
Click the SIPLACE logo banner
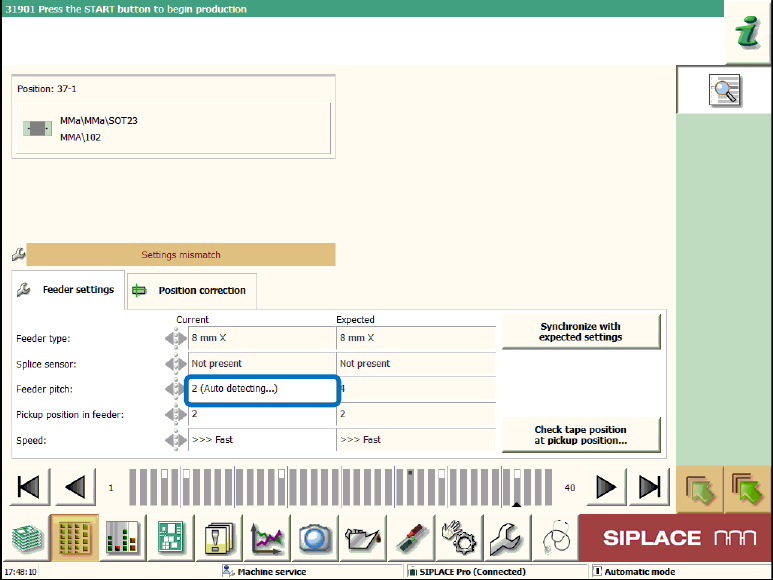(x=675, y=538)
